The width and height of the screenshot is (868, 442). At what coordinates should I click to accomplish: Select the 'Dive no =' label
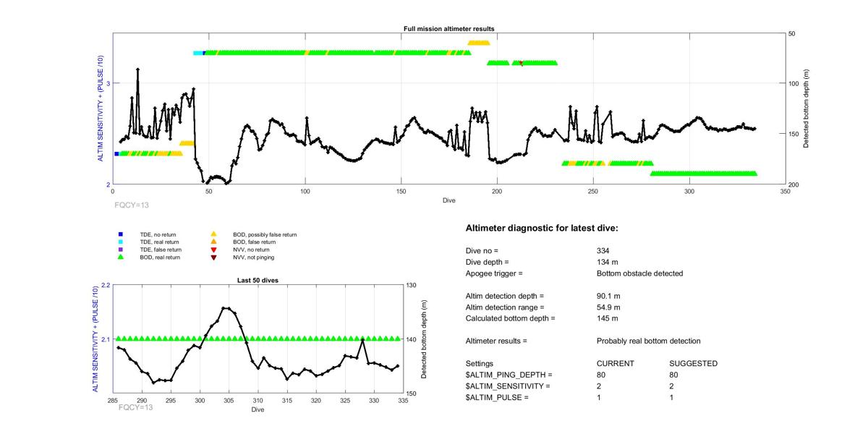pos(482,250)
